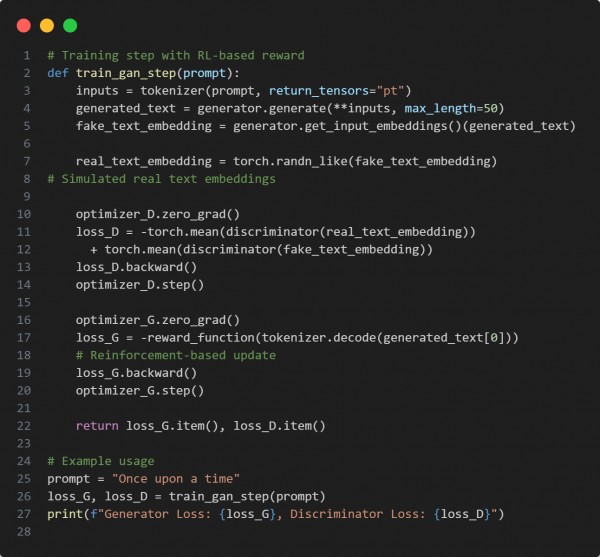Click 'torch.randn_like' on line 7
The height and width of the screenshot is (557, 600).
click(x=290, y=161)
